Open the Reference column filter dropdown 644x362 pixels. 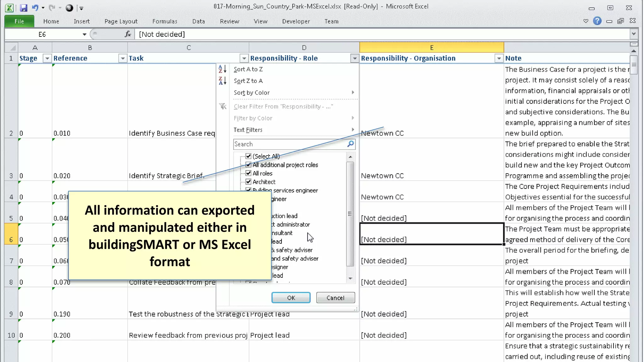pos(123,58)
